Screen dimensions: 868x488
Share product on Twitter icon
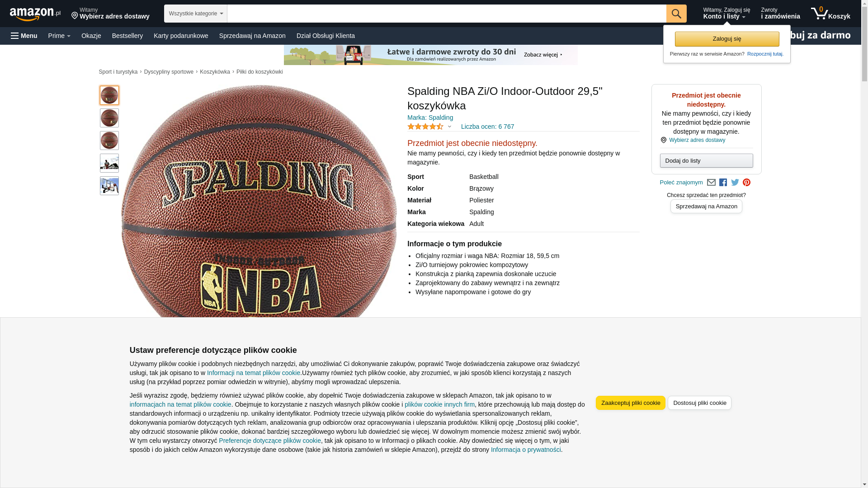[735, 183]
